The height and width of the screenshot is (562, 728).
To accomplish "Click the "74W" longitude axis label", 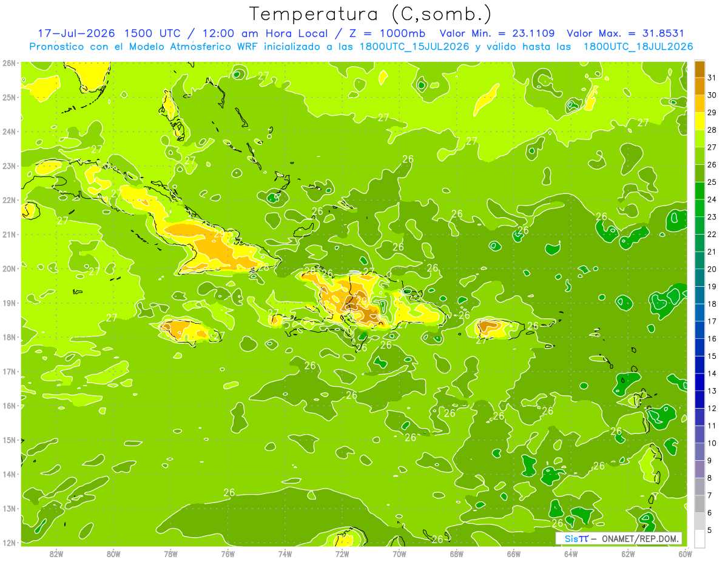I will pos(285,554).
